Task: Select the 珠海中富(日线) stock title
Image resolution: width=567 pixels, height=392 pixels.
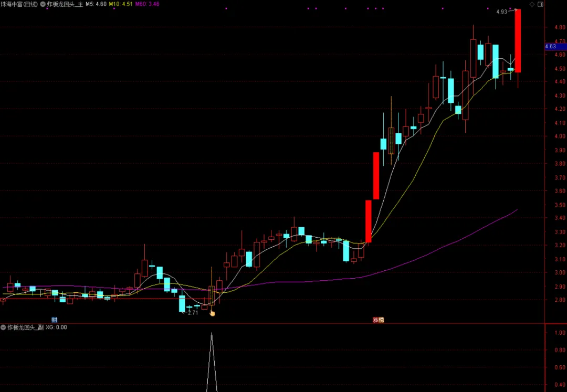Action: (19, 4)
